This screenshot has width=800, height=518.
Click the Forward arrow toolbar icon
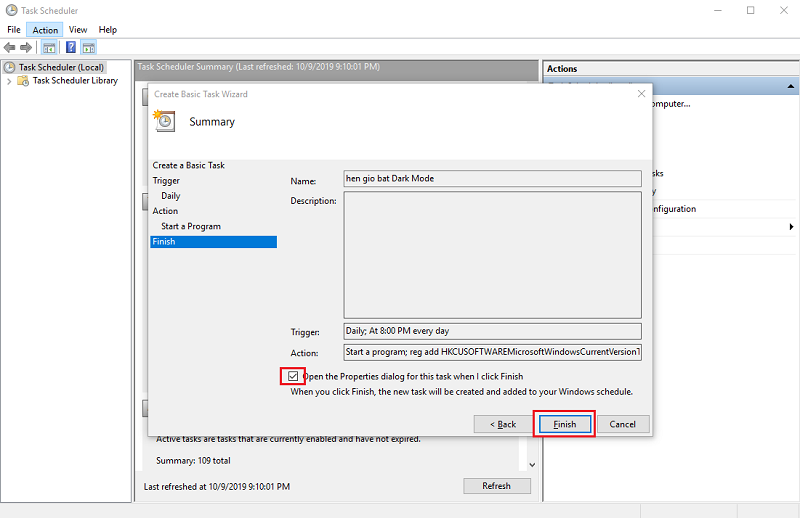26,47
